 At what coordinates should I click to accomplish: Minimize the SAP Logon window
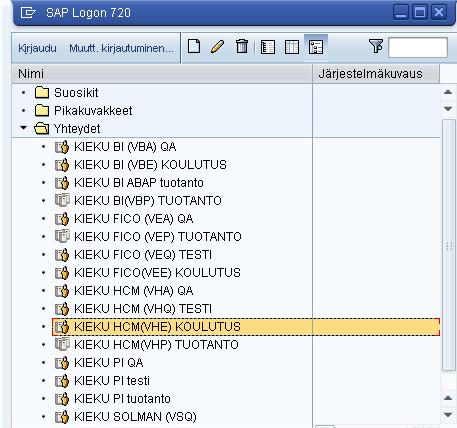pyautogui.click(x=401, y=13)
